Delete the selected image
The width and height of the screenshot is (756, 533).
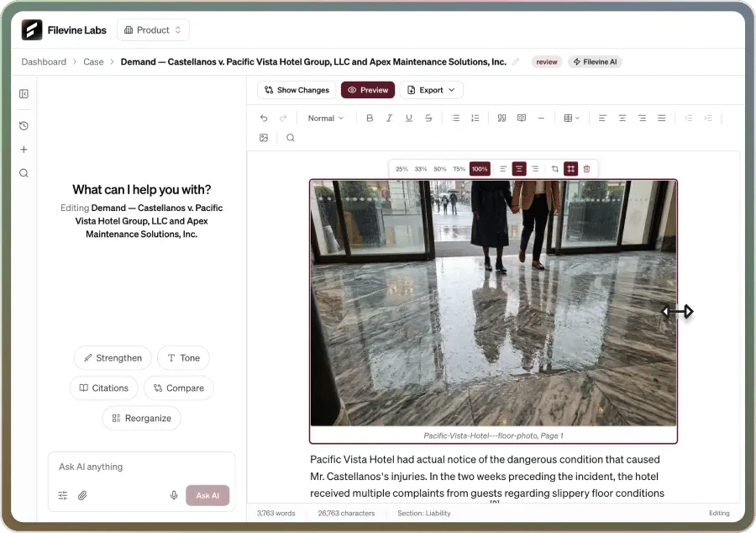[x=587, y=169]
